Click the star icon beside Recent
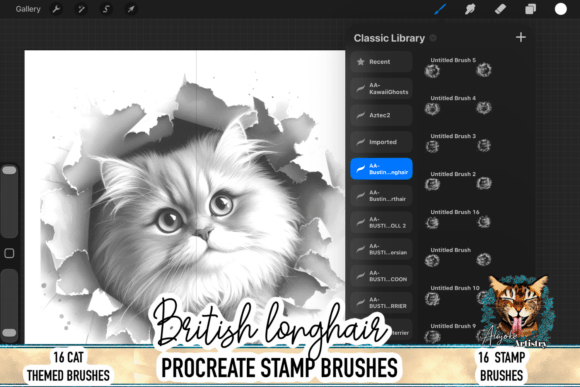 click(x=360, y=62)
